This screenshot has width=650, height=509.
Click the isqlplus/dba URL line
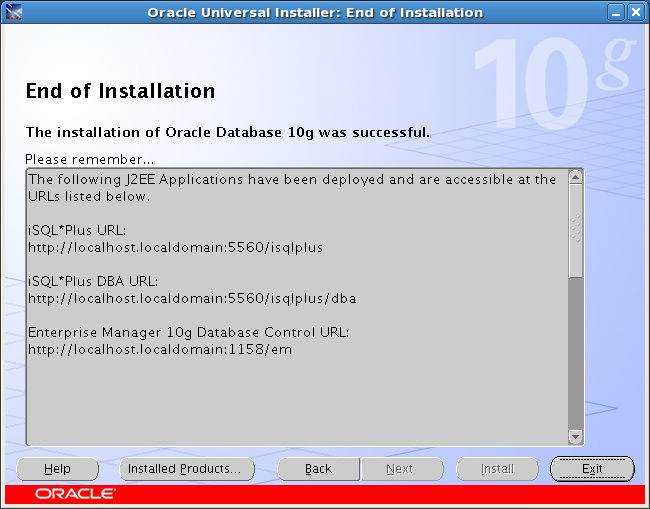(192, 298)
